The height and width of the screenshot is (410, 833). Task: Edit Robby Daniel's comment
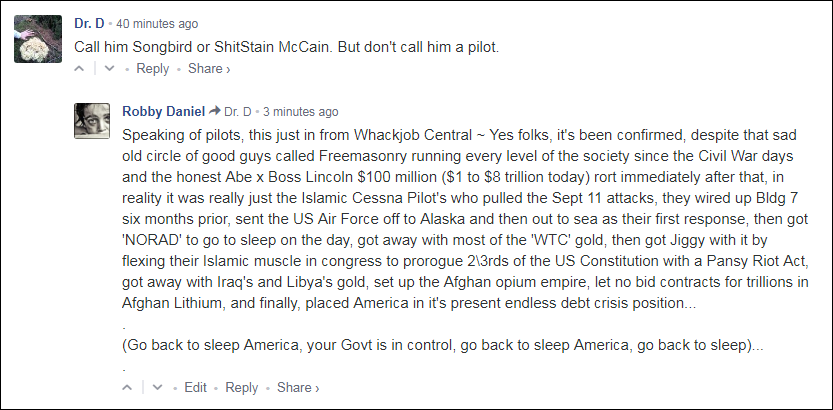click(196, 387)
